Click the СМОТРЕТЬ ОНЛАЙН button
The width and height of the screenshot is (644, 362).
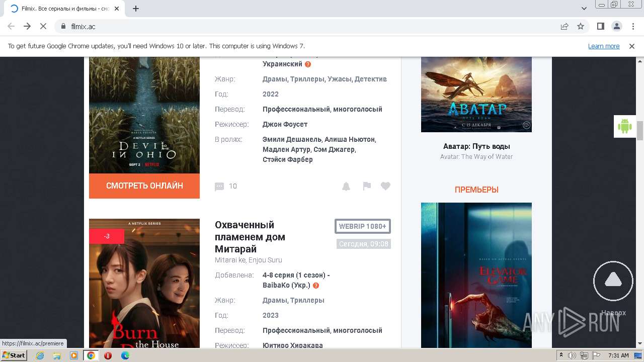pos(144,186)
